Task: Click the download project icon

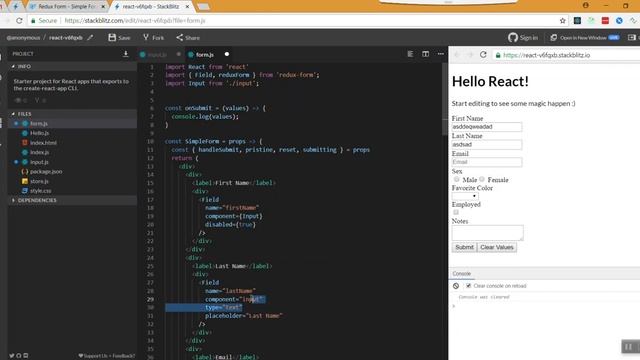Action: (126, 54)
